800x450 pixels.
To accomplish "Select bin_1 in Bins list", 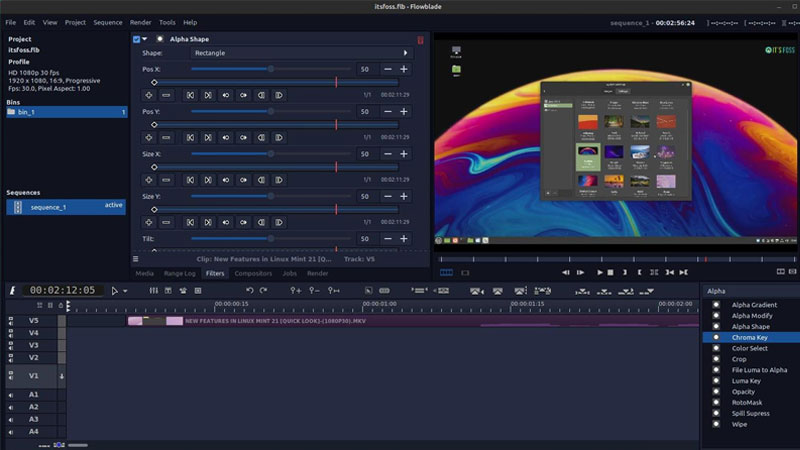I will (67, 112).
